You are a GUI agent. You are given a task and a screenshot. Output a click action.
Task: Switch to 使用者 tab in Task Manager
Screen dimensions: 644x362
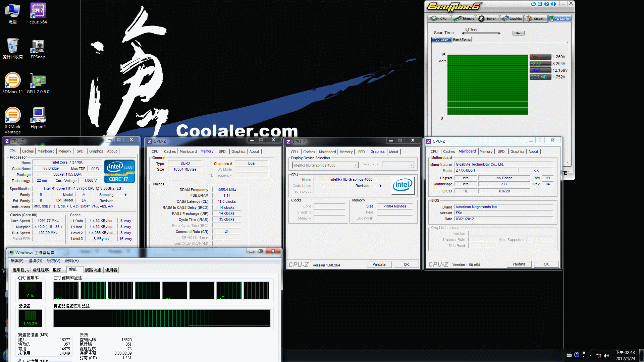(x=111, y=270)
